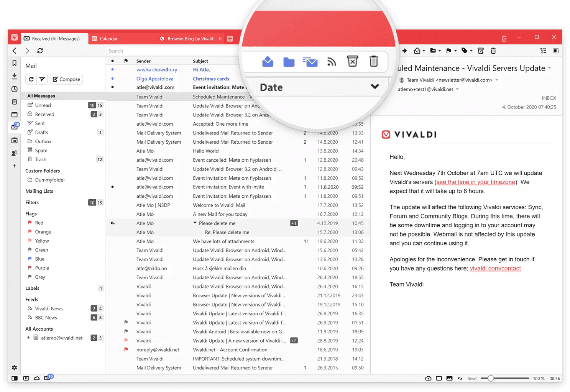Collapse the Date sorting dropdown
The image size is (570, 392).
point(375,87)
